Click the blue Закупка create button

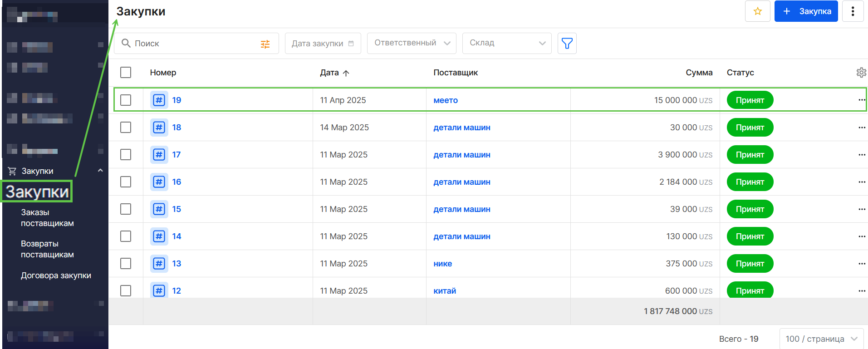click(x=806, y=11)
